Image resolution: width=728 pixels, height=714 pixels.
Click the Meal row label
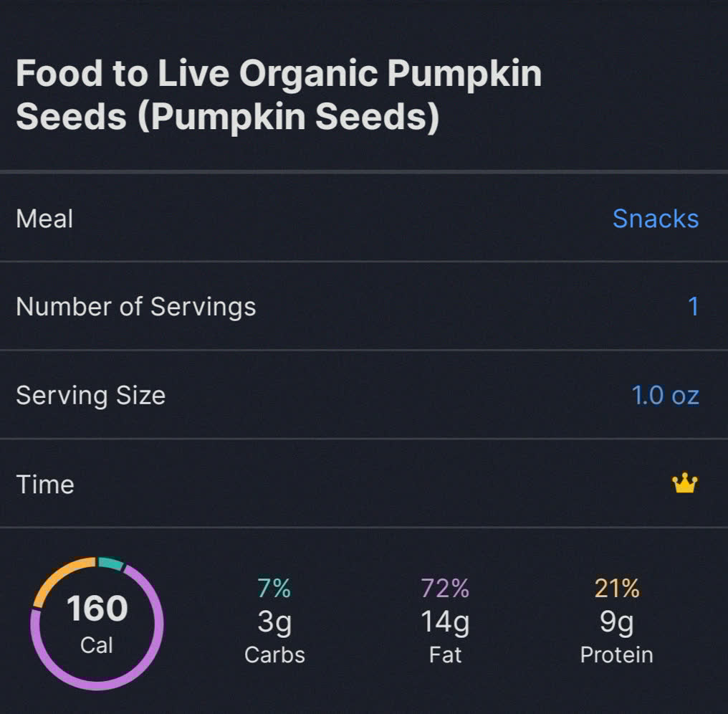[44, 219]
